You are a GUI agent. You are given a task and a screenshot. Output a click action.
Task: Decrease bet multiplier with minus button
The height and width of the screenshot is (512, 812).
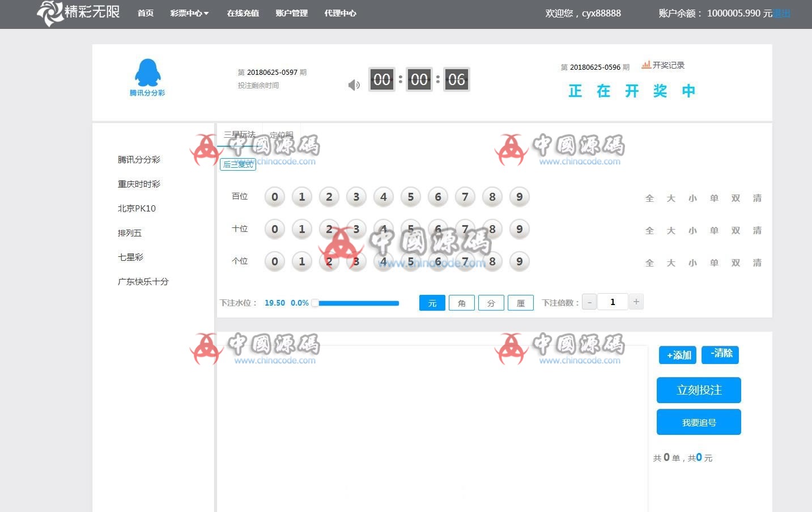pos(589,302)
